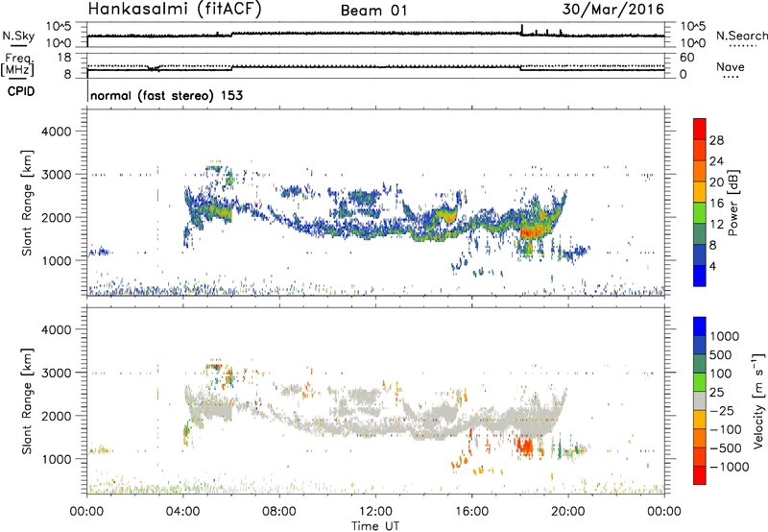Click the "16" tick on Power colorbar
The image size is (768, 532).
(716, 204)
